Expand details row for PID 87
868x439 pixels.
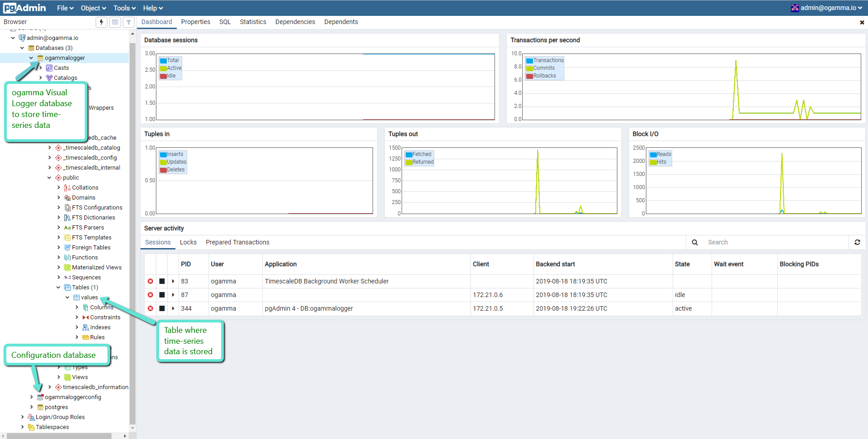click(173, 295)
